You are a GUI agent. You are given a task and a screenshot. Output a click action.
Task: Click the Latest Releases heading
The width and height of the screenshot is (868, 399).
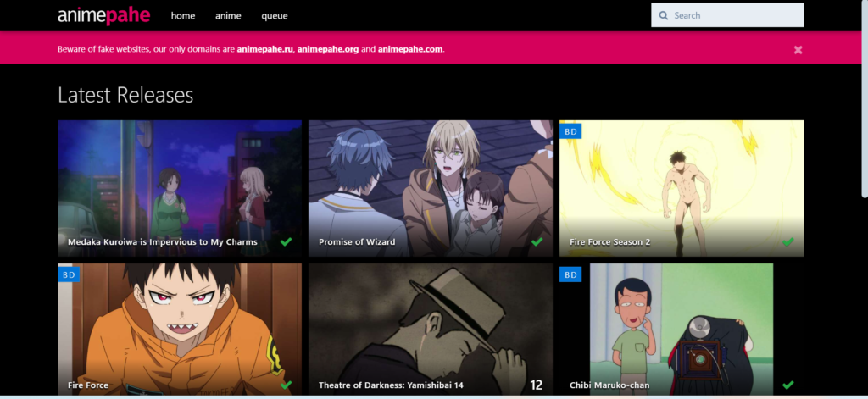pos(125,95)
